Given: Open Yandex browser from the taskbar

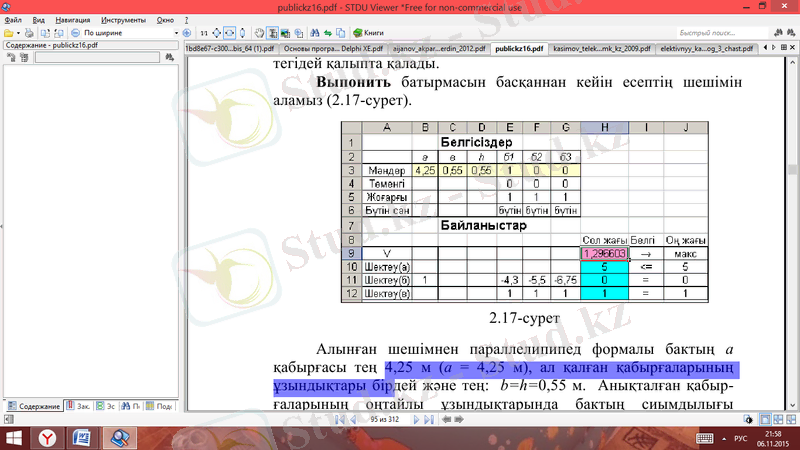Looking at the screenshot, I should (46, 437).
